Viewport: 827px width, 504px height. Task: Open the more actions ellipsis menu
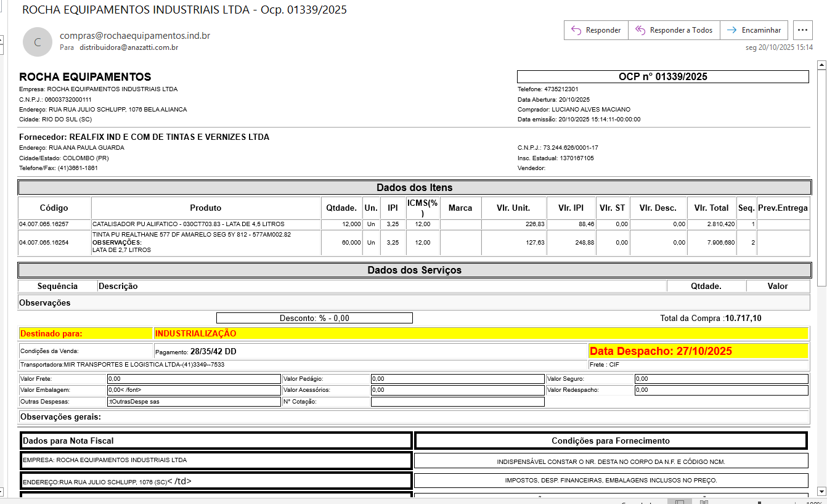point(802,30)
